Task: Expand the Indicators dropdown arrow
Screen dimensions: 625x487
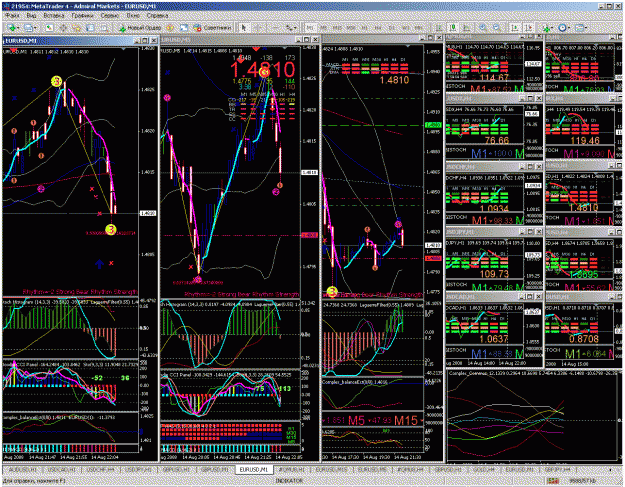Action: coord(552,28)
